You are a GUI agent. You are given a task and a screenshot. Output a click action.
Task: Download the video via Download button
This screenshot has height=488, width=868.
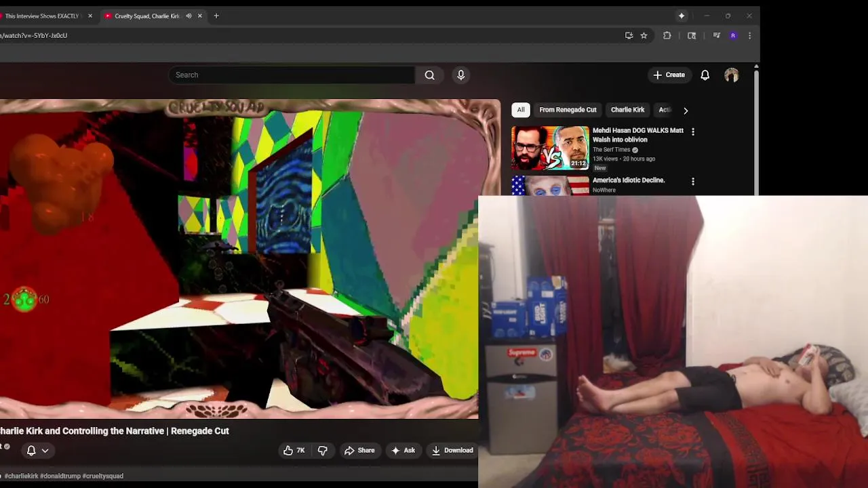click(x=452, y=450)
